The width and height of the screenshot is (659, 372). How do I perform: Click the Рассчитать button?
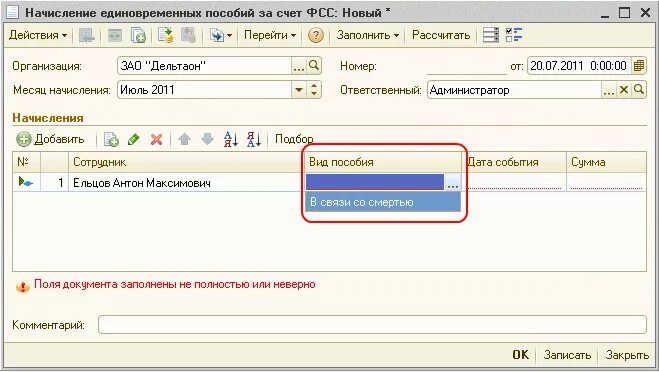[x=441, y=35]
